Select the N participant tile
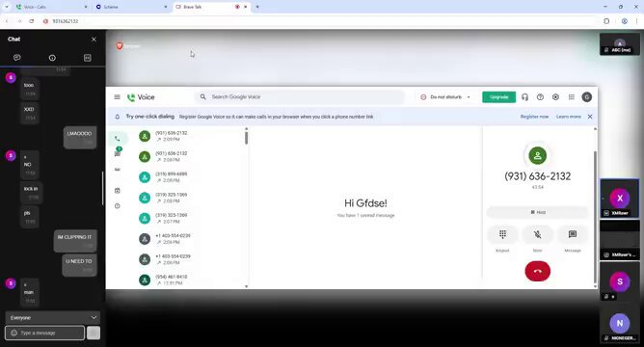 (x=620, y=324)
